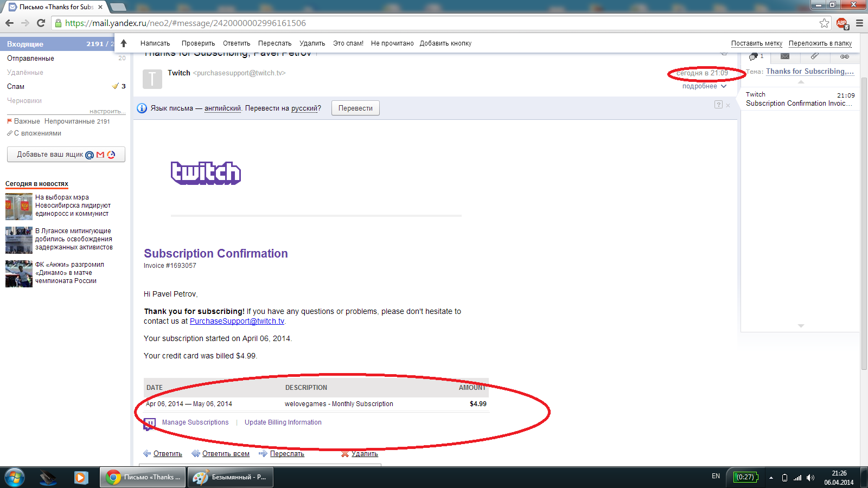Viewport: 868px width, 488px height.
Task: Click Ответить всем below message
Action: (226, 454)
